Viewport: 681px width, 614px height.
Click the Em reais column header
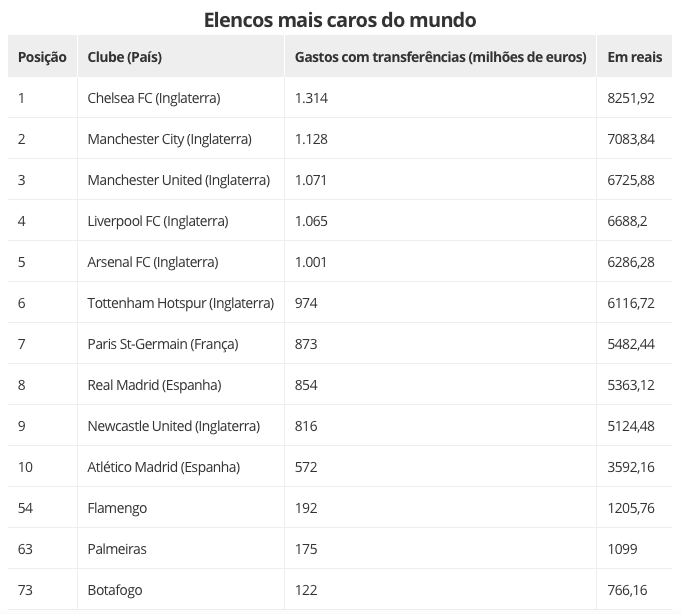click(634, 57)
